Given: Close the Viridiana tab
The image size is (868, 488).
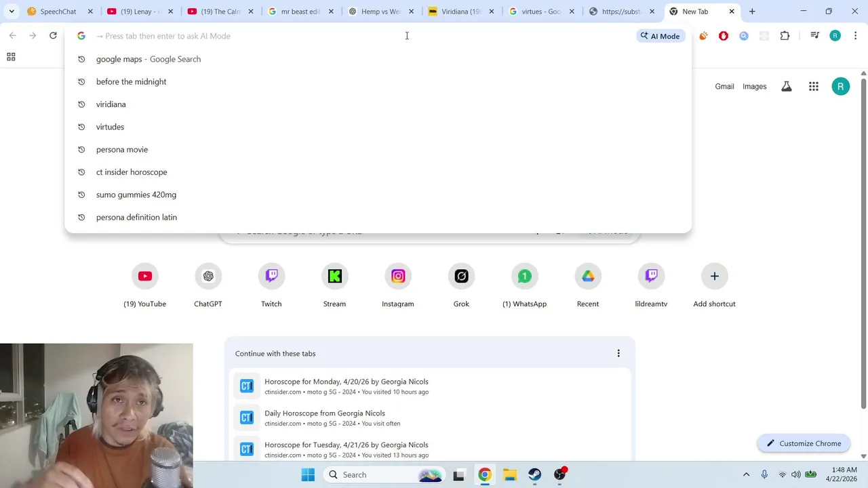Looking at the screenshot, I should [x=491, y=12].
